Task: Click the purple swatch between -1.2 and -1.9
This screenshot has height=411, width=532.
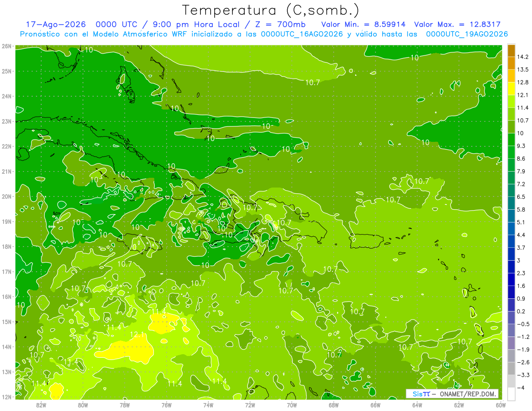Action: point(511,343)
